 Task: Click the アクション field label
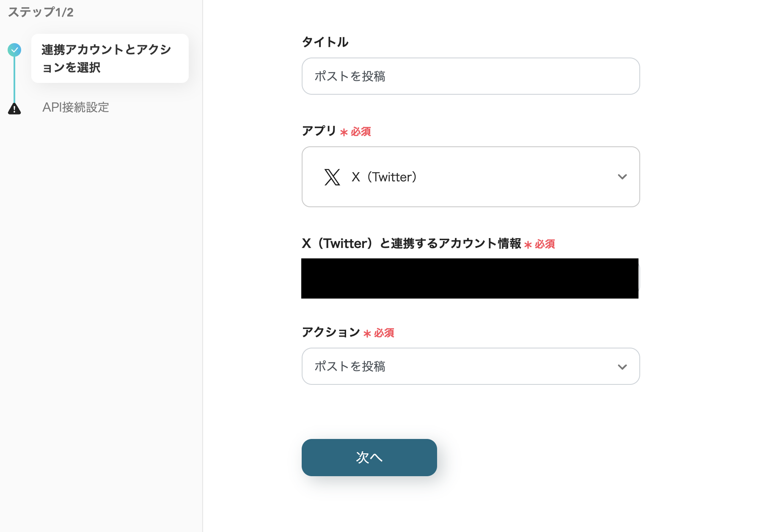tap(331, 332)
